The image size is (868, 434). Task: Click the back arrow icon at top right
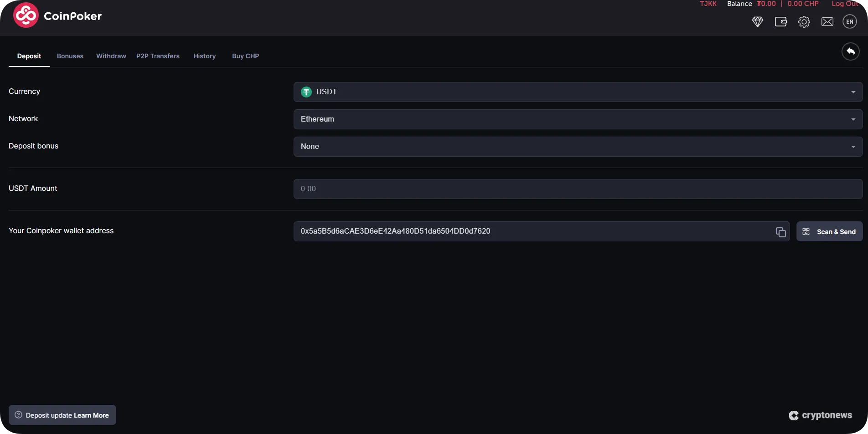(x=850, y=51)
